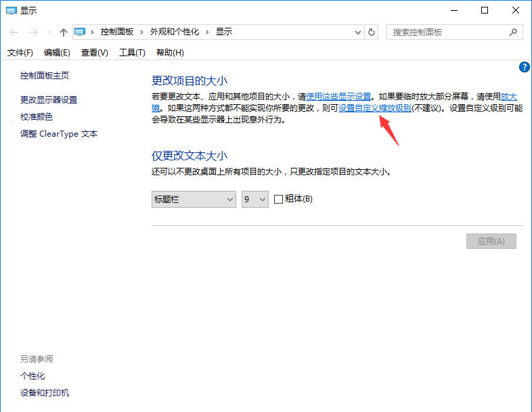Click the refresh button beside address bar
This screenshot has width=532, height=412.
coord(372,32)
